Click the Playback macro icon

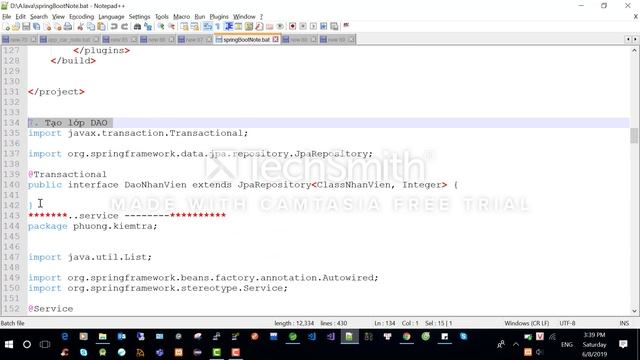tap(313, 27)
